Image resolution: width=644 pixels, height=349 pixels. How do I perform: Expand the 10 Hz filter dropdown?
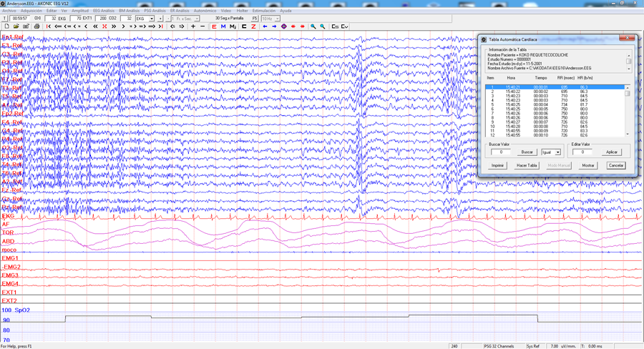click(x=278, y=19)
